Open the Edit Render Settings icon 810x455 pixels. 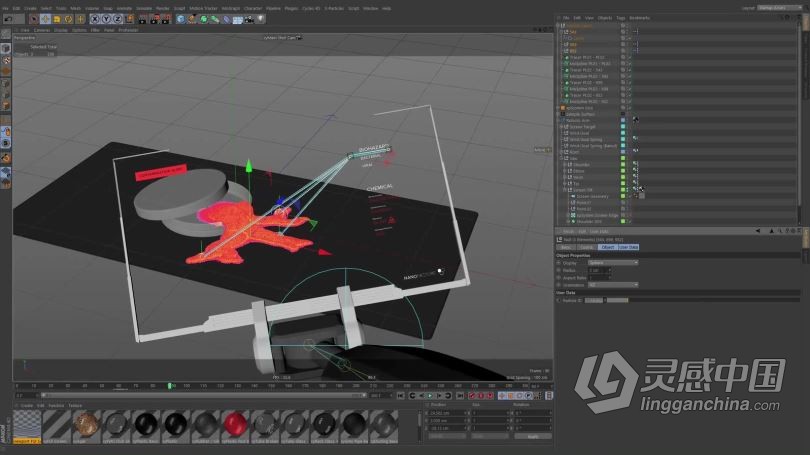[166, 19]
